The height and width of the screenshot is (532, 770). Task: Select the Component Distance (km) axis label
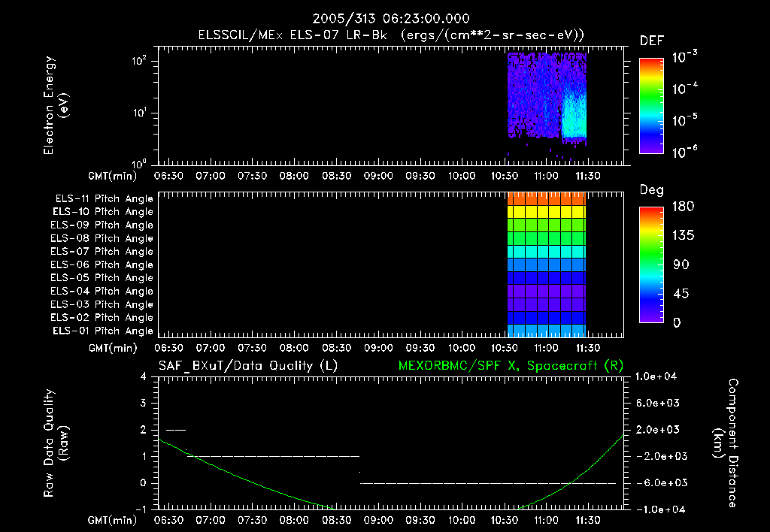(726, 443)
